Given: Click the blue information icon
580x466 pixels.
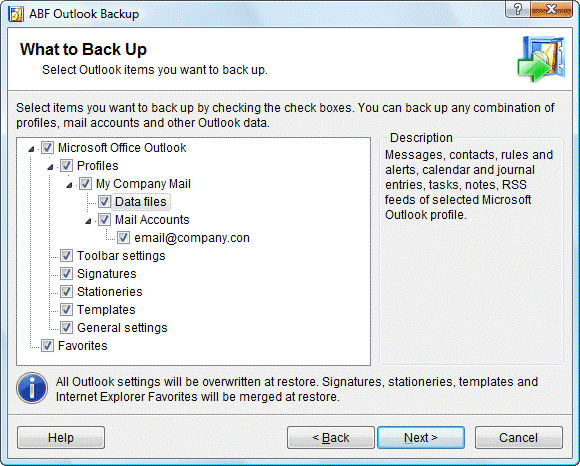Looking at the screenshot, I should point(32,388).
